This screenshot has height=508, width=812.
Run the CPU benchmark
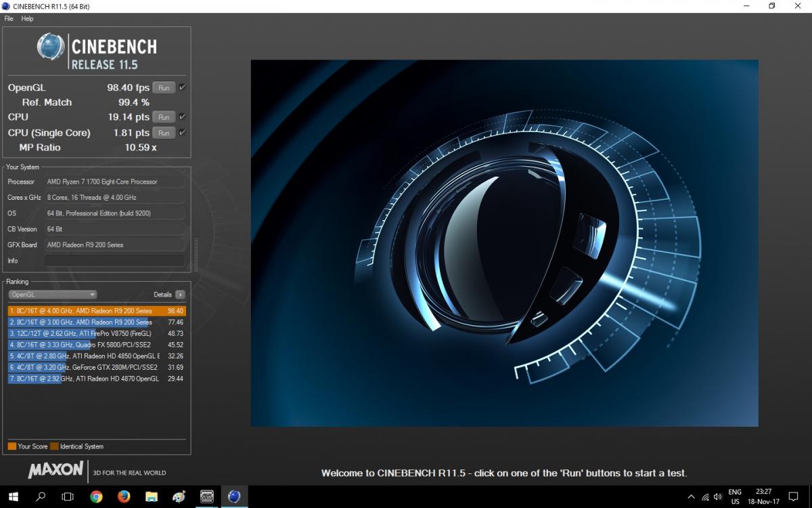pyautogui.click(x=164, y=117)
